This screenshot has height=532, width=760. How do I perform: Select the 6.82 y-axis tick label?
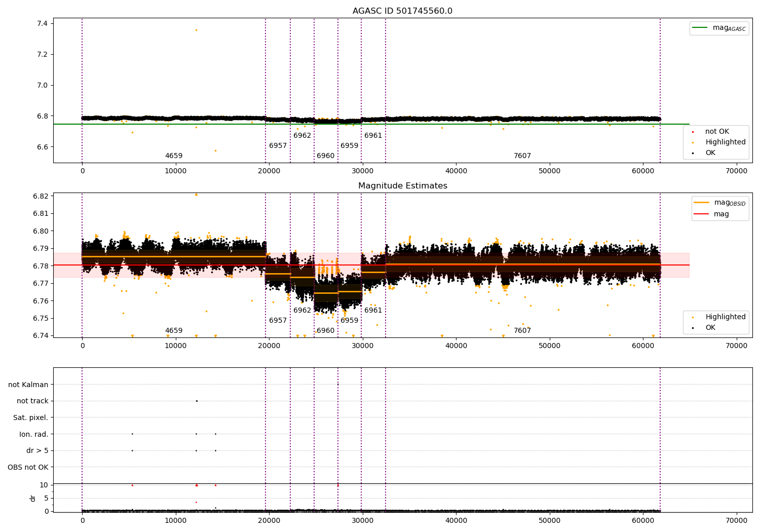tap(40, 196)
